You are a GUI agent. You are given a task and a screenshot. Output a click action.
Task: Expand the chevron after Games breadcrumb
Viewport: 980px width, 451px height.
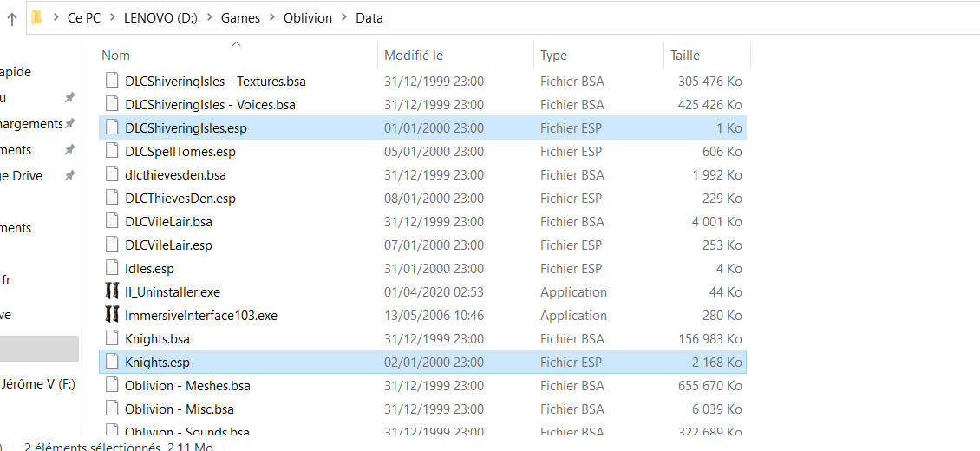(x=271, y=18)
